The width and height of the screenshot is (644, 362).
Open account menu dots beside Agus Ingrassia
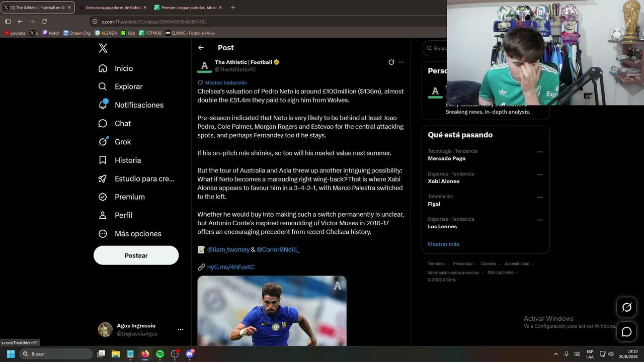(x=180, y=330)
